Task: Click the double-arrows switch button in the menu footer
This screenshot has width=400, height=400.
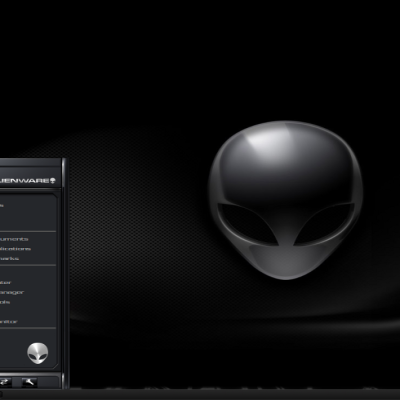Action: tap(5, 382)
